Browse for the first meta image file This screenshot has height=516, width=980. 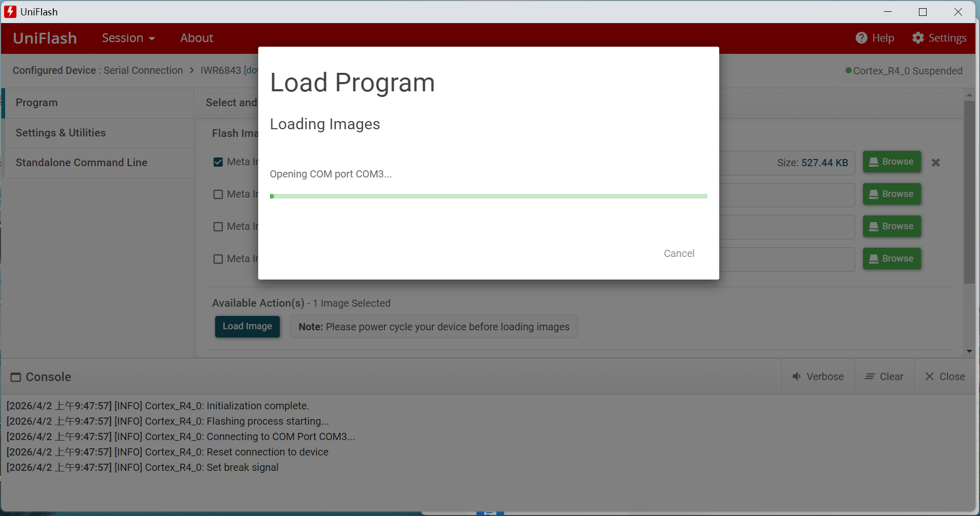point(892,162)
